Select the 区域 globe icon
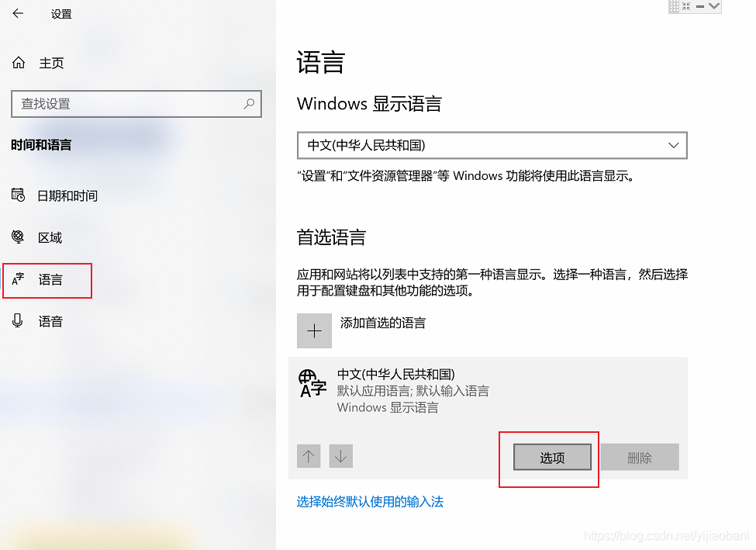 [18, 237]
